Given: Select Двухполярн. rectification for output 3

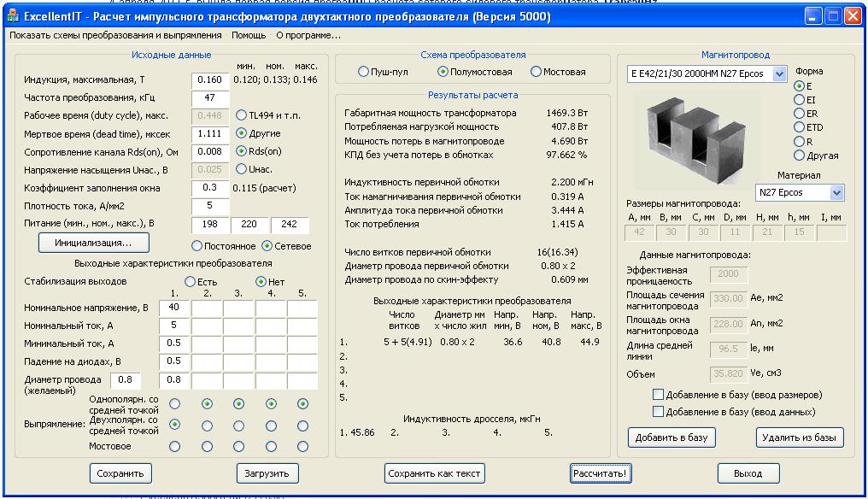Looking at the screenshot, I should [238, 425].
